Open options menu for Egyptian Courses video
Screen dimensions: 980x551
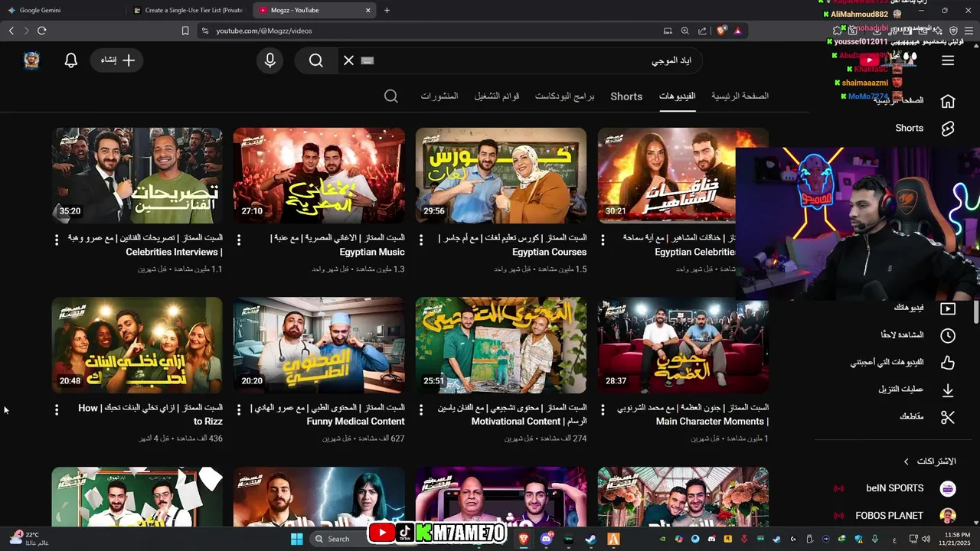coord(421,240)
